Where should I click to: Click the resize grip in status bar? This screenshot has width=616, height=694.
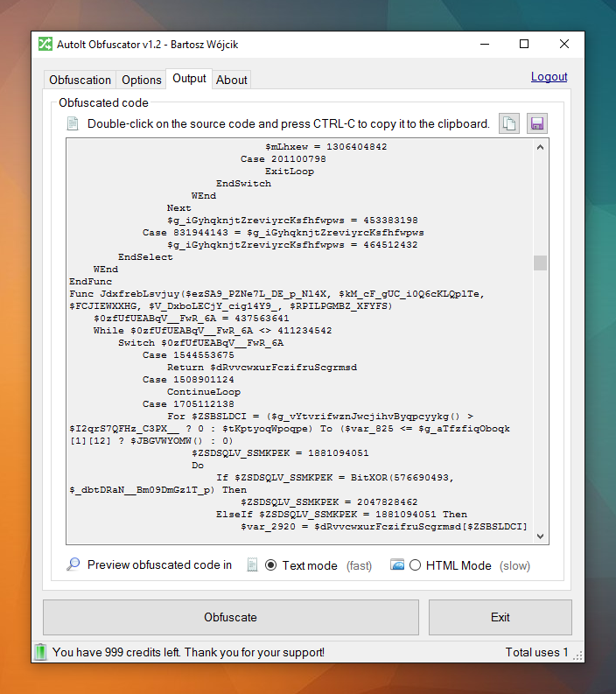578,656
